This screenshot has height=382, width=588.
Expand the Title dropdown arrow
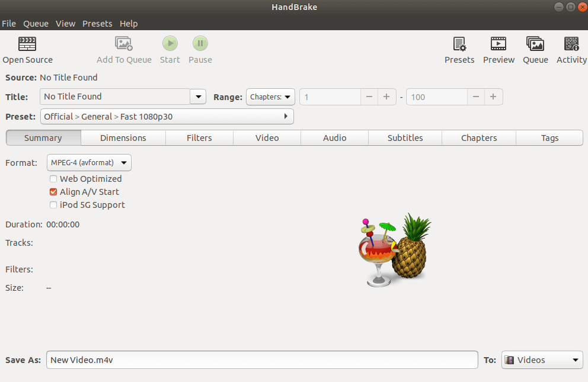pos(198,97)
